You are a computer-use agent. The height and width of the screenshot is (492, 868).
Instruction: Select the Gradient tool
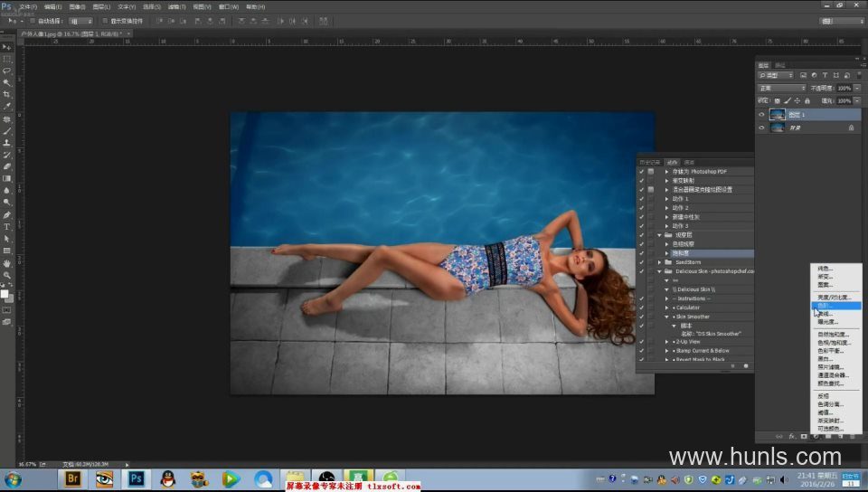(x=6, y=179)
